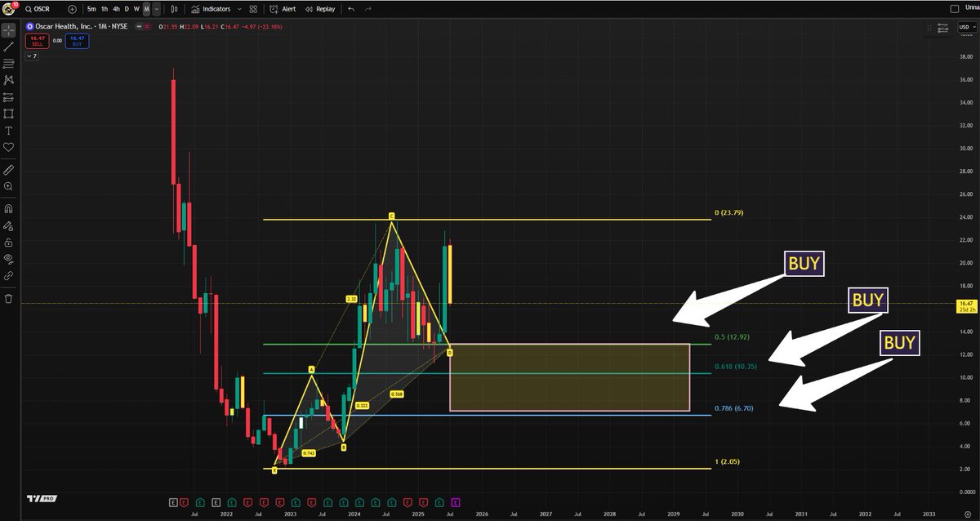This screenshot has height=521, width=980.
Task: Select the trend line drawing tool
Action: coord(9,47)
